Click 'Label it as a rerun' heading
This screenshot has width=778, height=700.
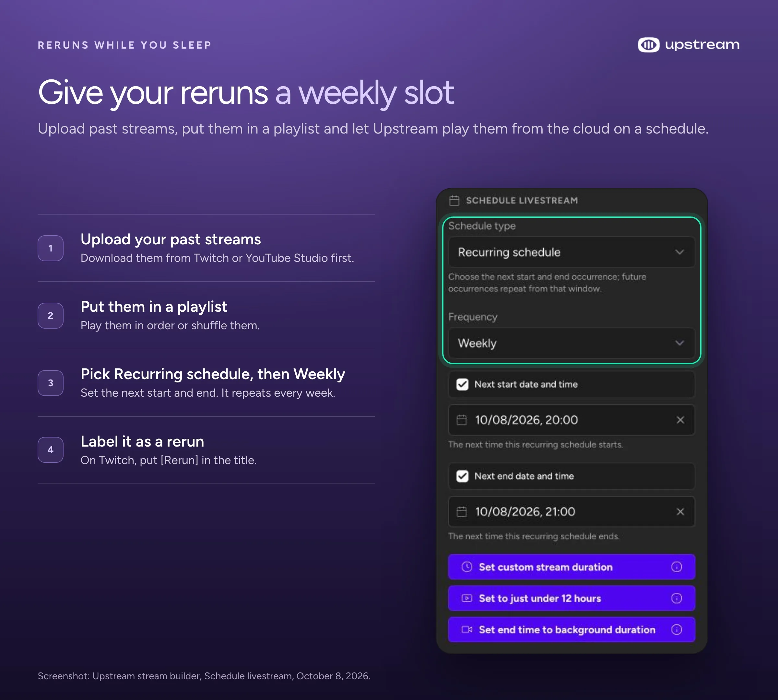click(142, 441)
